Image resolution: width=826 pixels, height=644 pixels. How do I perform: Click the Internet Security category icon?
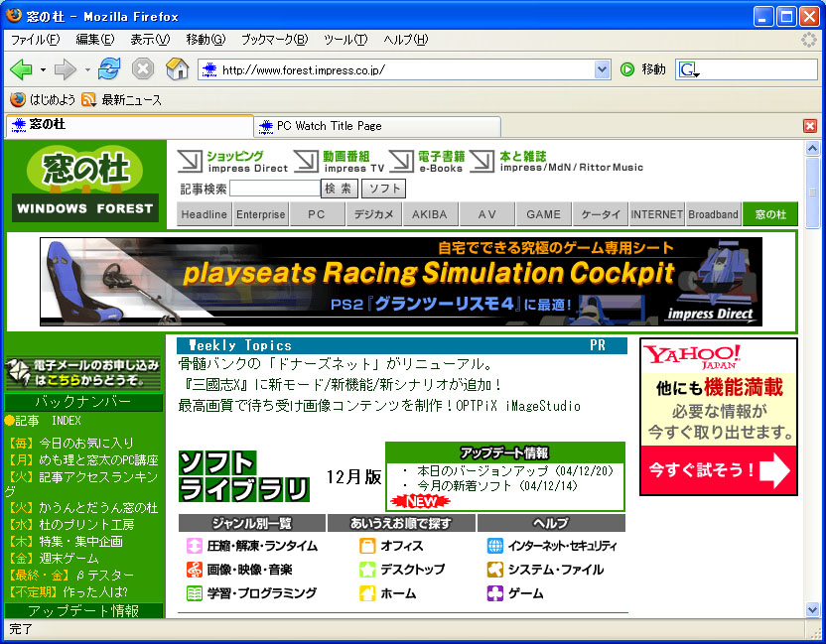[495, 546]
